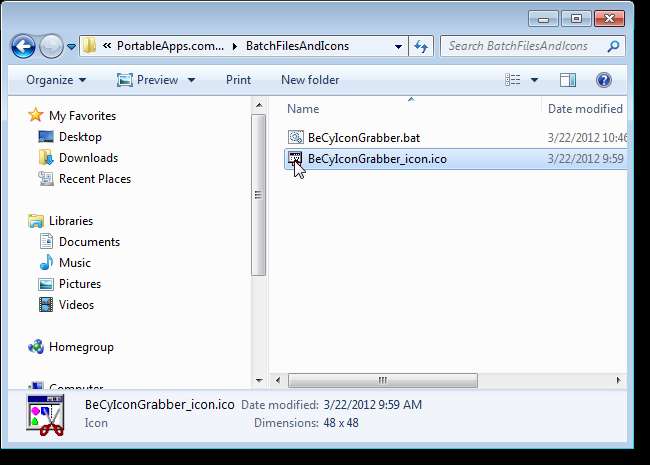Click the Homegroup icon

(x=36, y=346)
